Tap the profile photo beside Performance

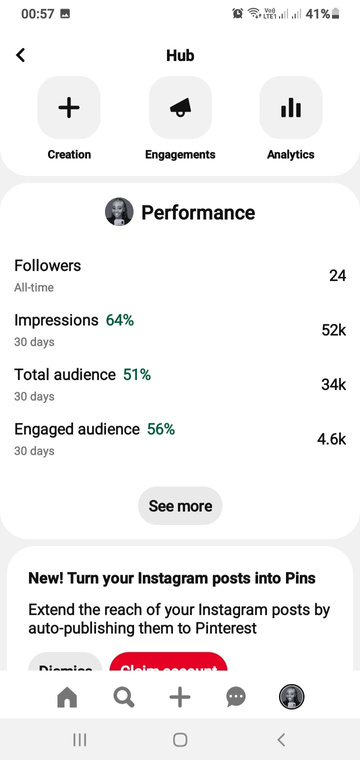[x=119, y=212]
